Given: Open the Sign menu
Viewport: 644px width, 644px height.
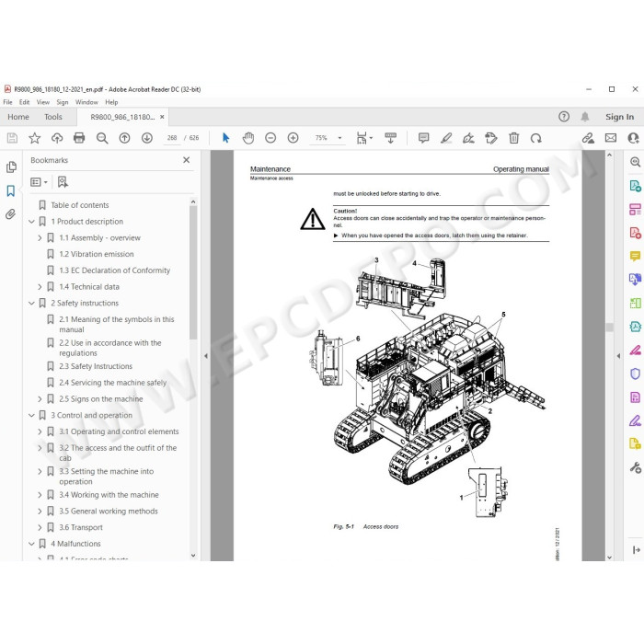Looking at the screenshot, I should [x=63, y=102].
